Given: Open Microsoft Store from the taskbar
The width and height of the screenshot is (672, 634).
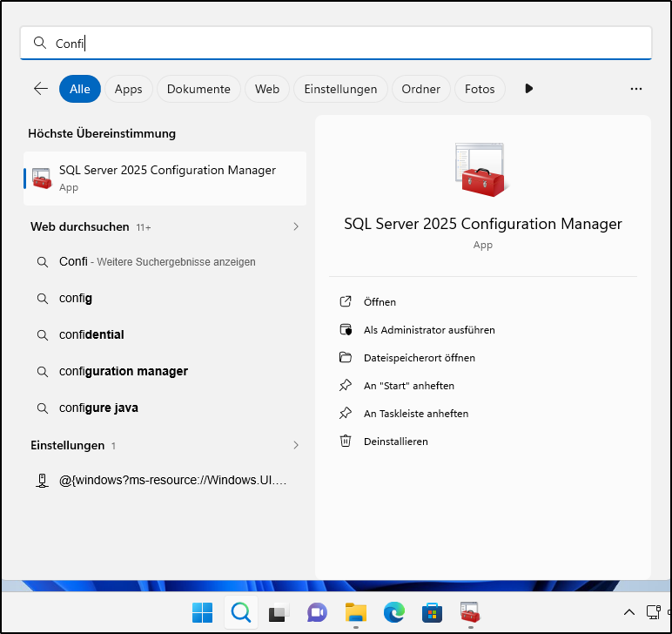Looking at the screenshot, I should click(432, 612).
